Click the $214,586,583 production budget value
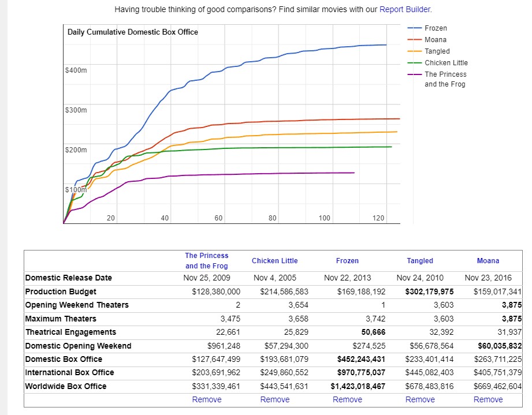 click(x=284, y=291)
